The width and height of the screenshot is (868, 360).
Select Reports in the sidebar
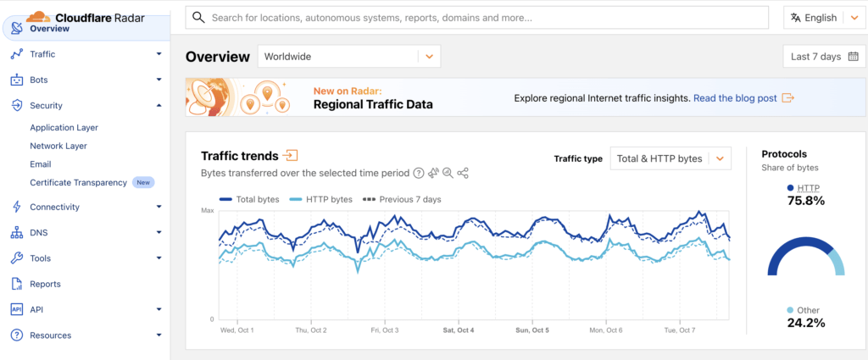coord(45,284)
